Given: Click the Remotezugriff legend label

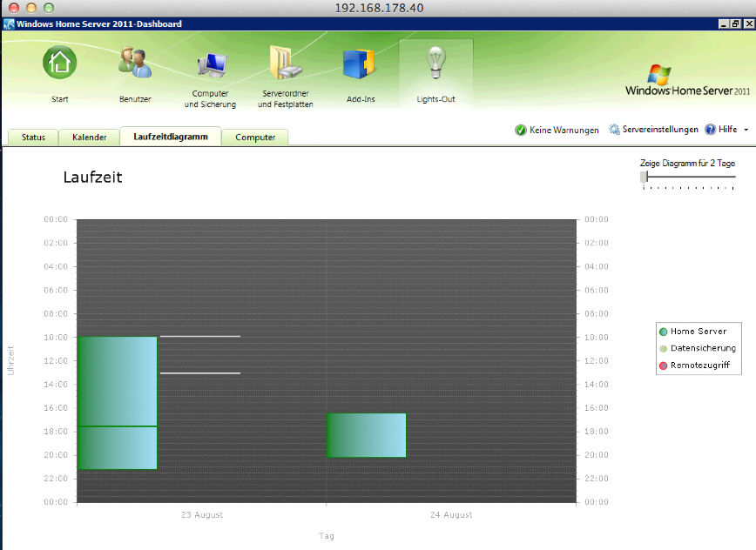Looking at the screenshot, I should click(x=700, y=365).
